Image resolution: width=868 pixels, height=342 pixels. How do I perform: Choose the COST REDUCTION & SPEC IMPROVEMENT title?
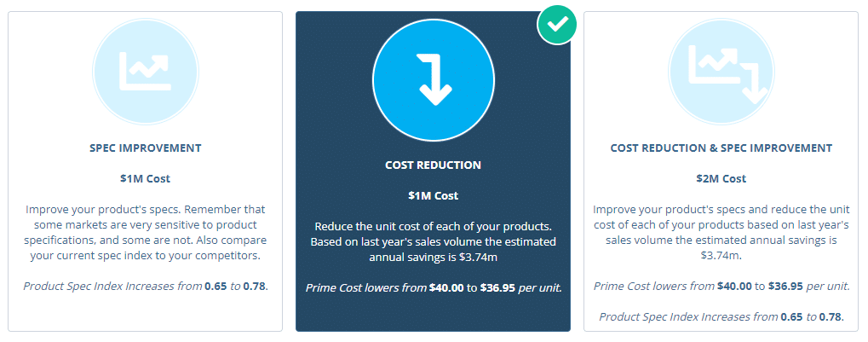721,148
